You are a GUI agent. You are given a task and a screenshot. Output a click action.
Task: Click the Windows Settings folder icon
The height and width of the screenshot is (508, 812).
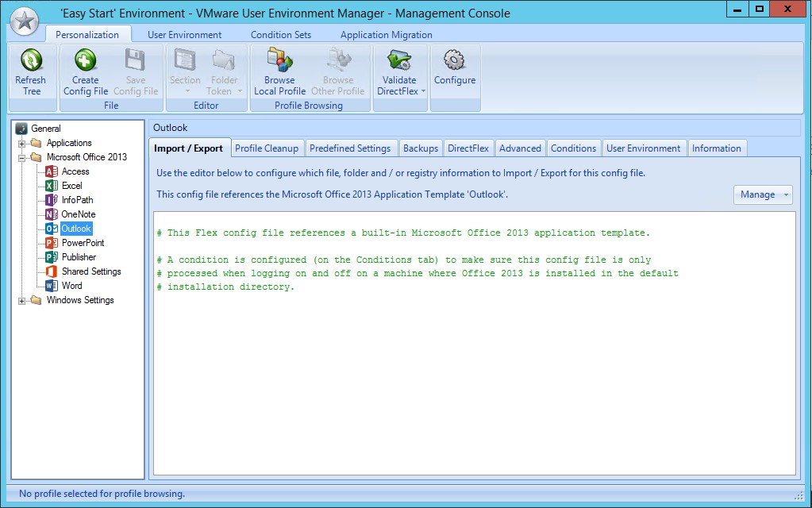pos(36,300)
